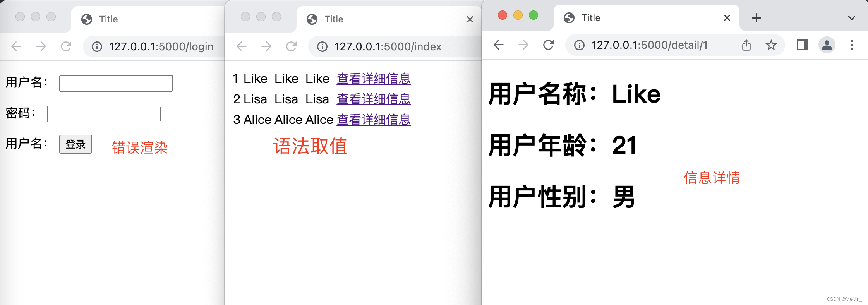Click the 登录 login button
868x305 pixels.
pos(75,144)
